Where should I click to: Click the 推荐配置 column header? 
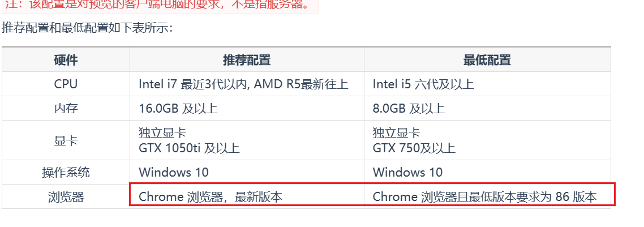(x=247, y=61)
